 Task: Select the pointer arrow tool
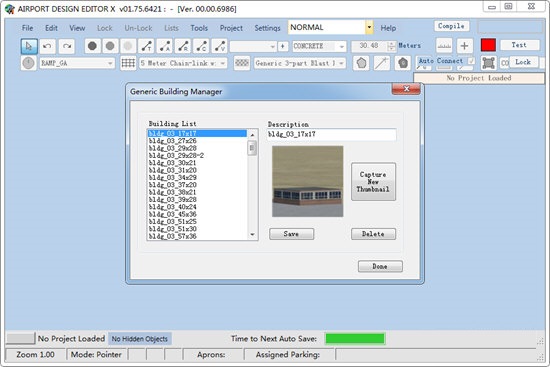pyautogui.click(x=29, y=46)
